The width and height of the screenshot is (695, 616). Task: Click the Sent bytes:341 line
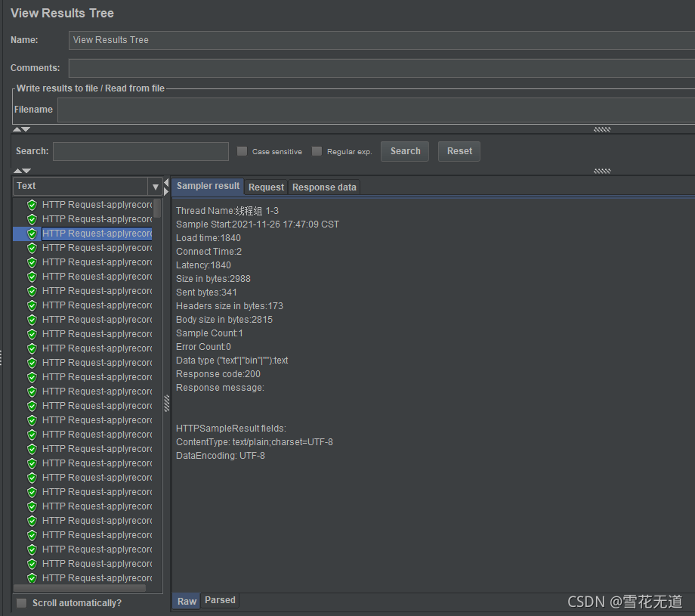point(206,293)
